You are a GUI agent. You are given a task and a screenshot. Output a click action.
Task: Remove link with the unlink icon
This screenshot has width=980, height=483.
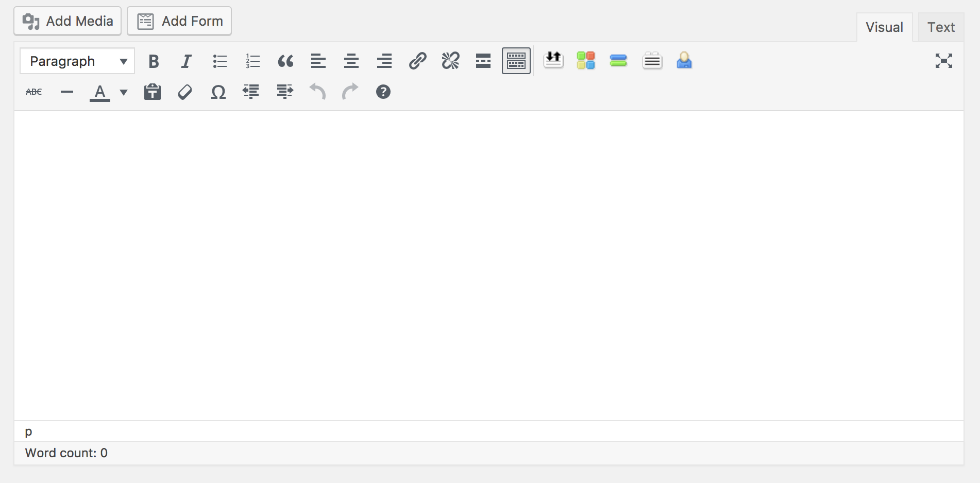(x=450, y=61)
